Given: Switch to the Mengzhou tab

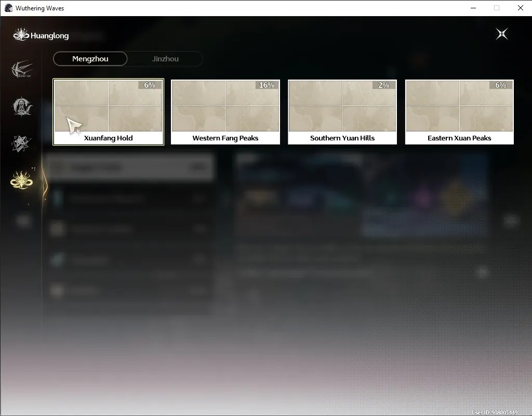Looking at the screenshot, I should tap(90, 59).
